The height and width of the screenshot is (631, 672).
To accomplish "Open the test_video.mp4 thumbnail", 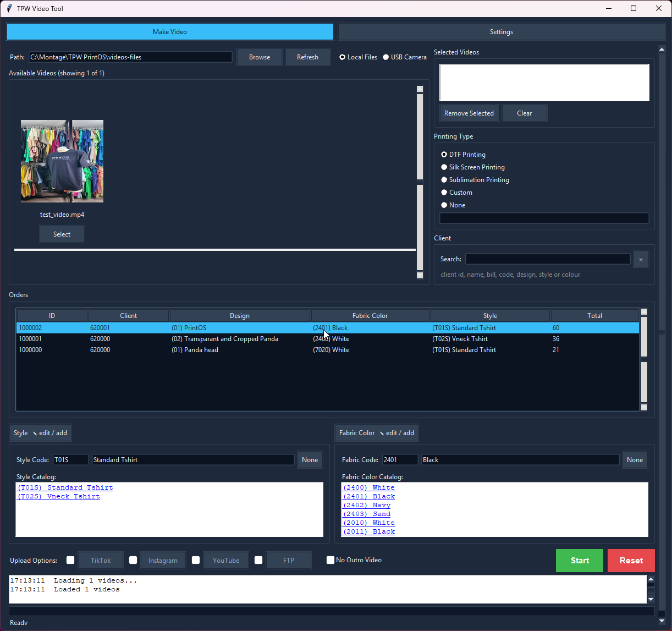I will 62,161.
